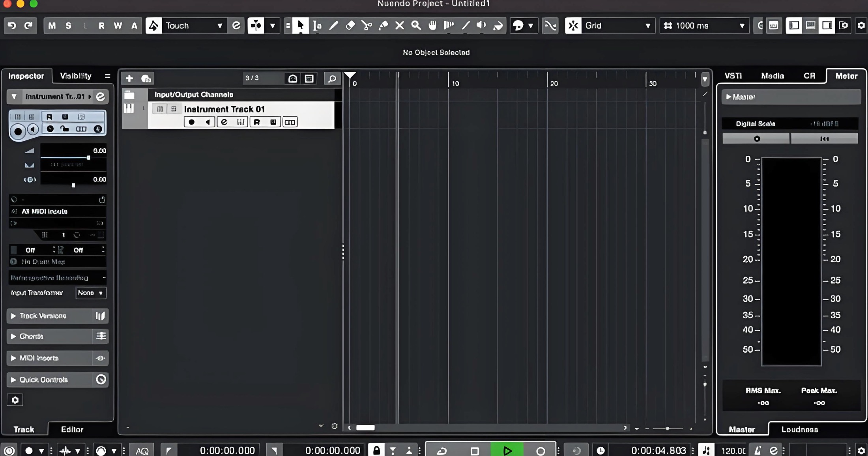Expand the Quick Controls section
The width and height of the screenshot is (868, 456).
coord(13,380)
